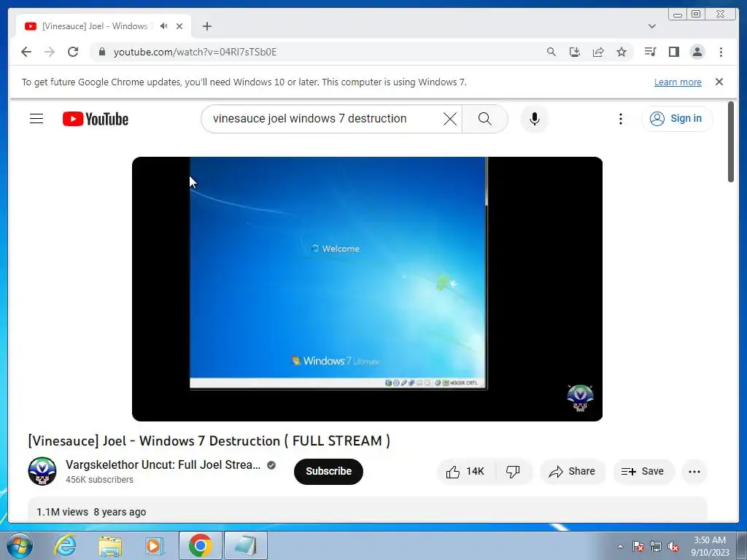Like the video with 14K likes
The height and width of the screenshot is (560, 747).
pyautogui.click(x=466, y=472)
